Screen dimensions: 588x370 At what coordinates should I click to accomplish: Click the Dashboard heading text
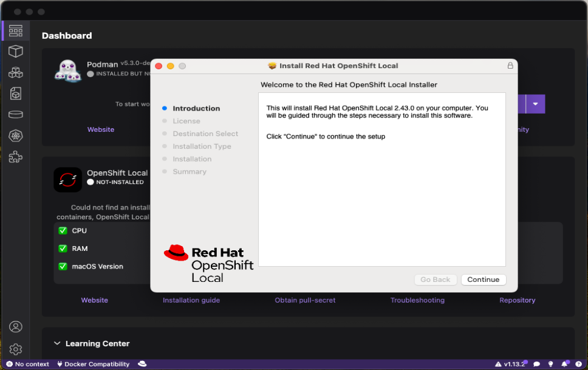(x=67, y=36)
